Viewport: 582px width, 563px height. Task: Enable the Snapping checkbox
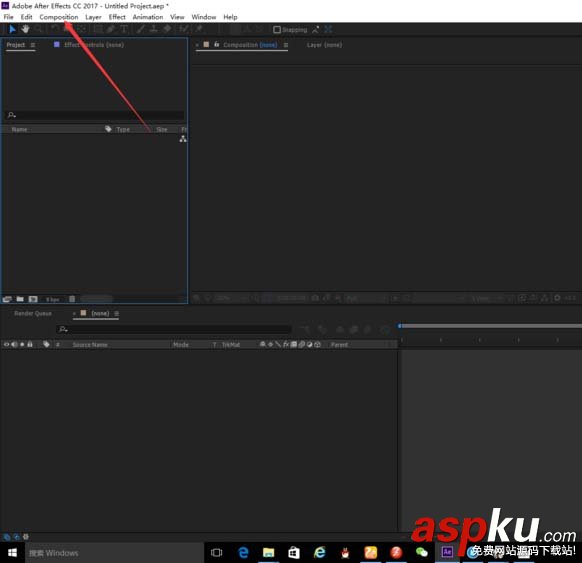point(277,30)
